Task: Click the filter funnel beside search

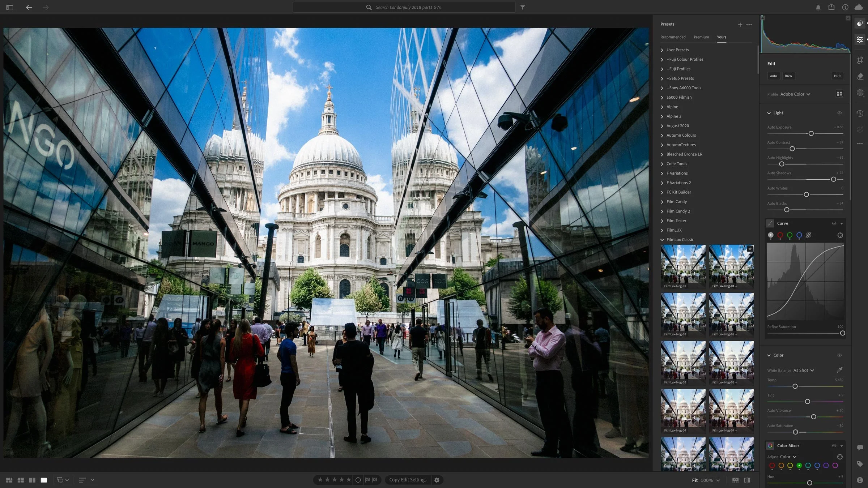Action: click(523, 7)
